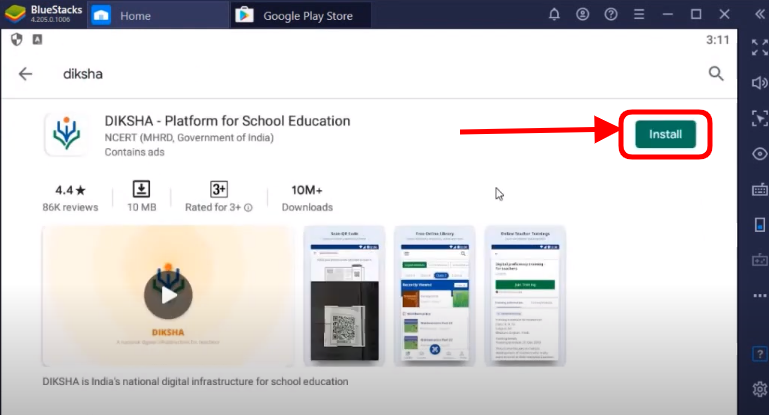Go back with the arrow next to diksha
Viewport: 769px width, 415px height.
26,74
